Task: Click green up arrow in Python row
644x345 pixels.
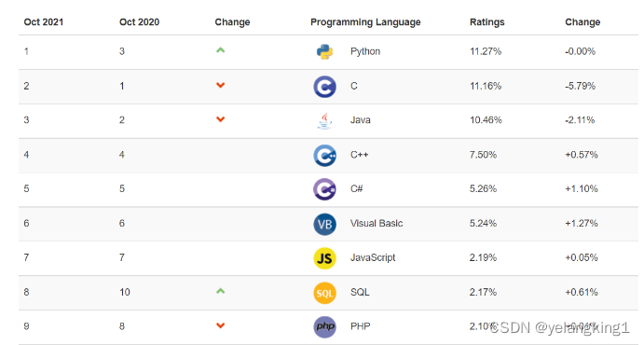Action: tap(221, 50)
